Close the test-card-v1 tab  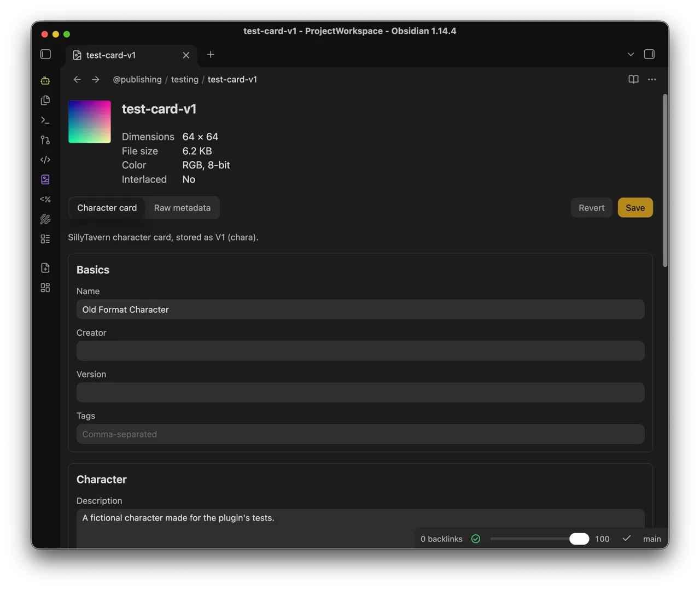pos(186,55)
